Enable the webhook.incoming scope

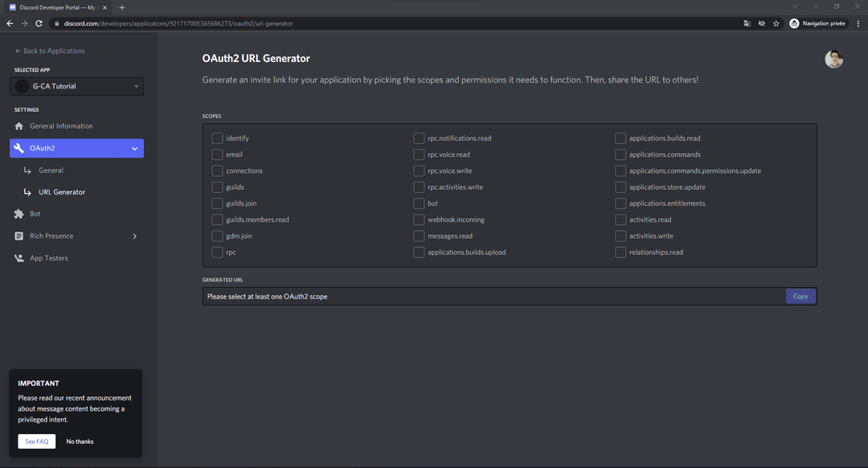coord(419,220)
